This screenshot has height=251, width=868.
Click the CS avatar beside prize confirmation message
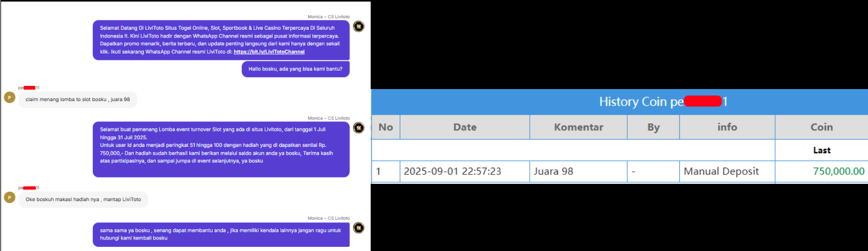pyautogui.click(x=359, y=128)
